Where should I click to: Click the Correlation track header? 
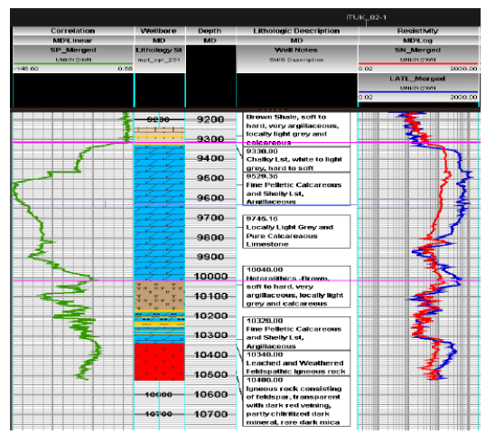73,31
